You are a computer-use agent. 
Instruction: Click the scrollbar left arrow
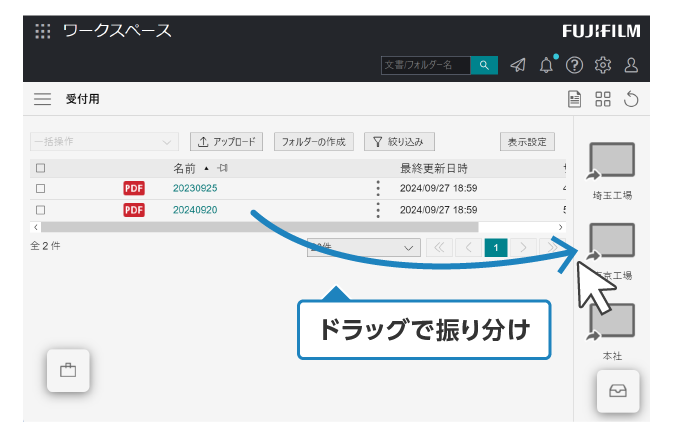[x=36, y=227]
